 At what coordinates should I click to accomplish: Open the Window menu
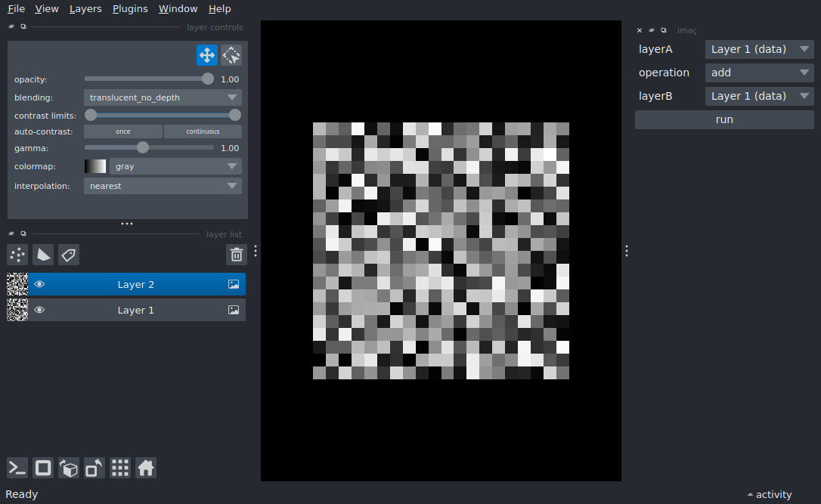178,9
